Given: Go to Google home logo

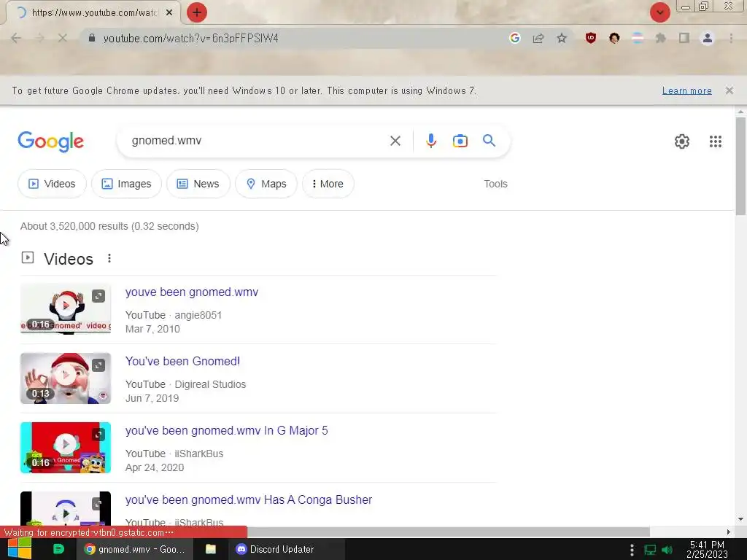Looking at the screenshot, I should point(51,141).
